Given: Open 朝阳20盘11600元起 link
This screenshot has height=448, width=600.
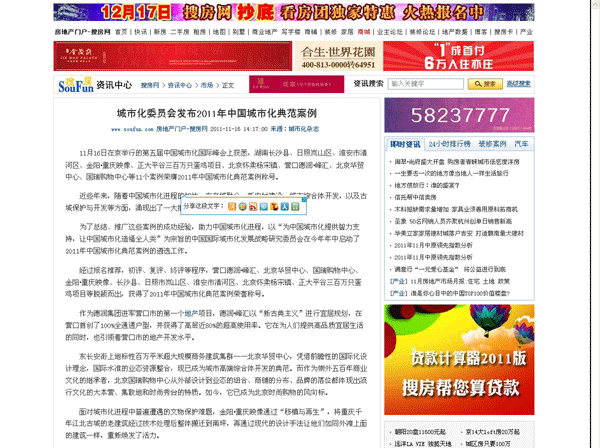Looking at the screenshot, I should pyautogui.click(x=420, y=432).
